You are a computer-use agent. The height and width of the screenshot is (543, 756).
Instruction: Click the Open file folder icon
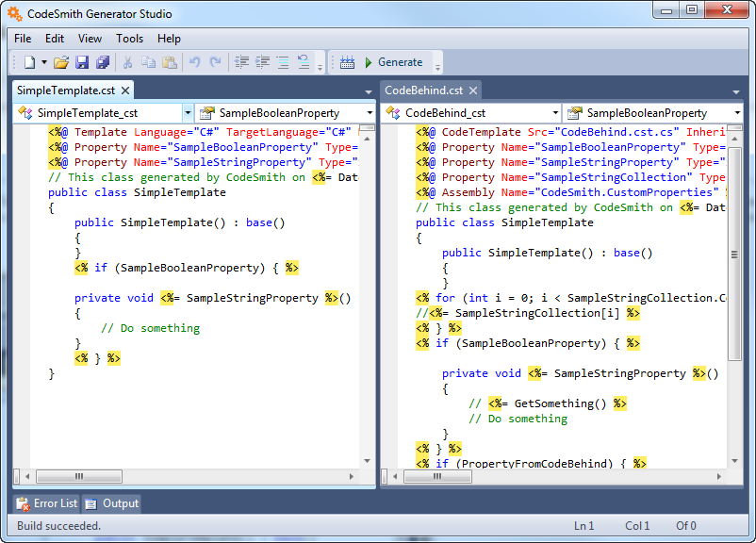[x=61, y=62]
